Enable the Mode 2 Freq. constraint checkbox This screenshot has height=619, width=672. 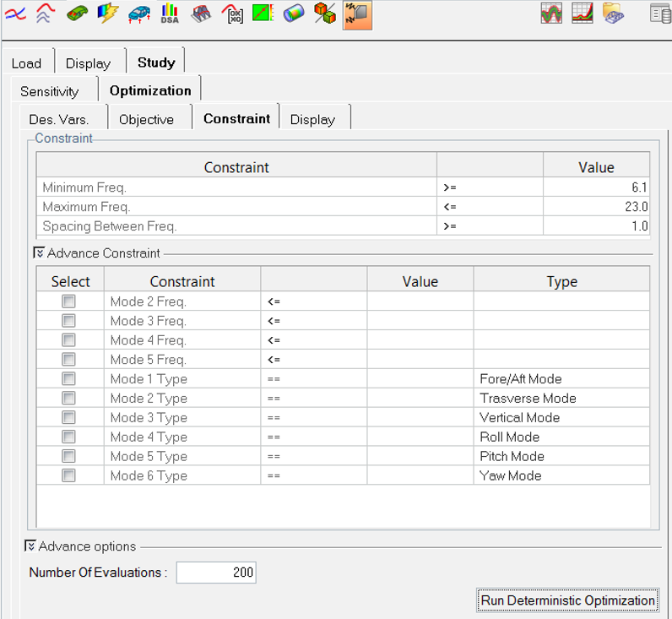click(x=68, y=301)
